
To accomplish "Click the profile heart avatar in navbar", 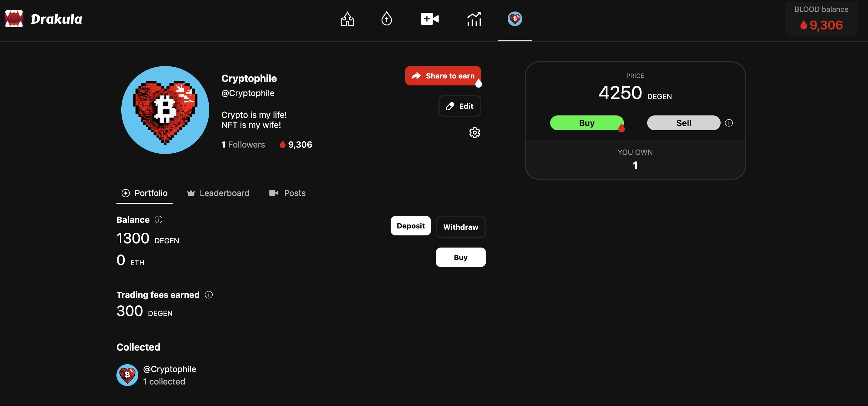I will point(515,19).
